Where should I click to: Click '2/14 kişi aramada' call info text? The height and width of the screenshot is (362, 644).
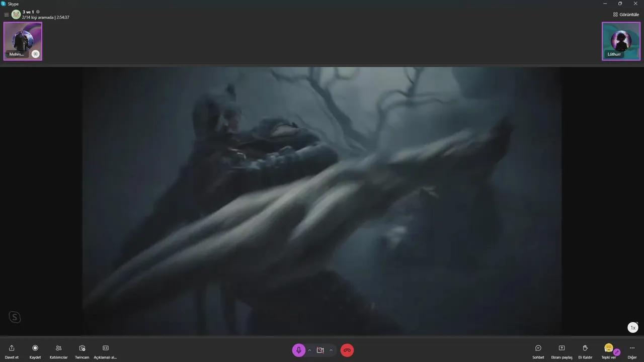tap(38, 17)
